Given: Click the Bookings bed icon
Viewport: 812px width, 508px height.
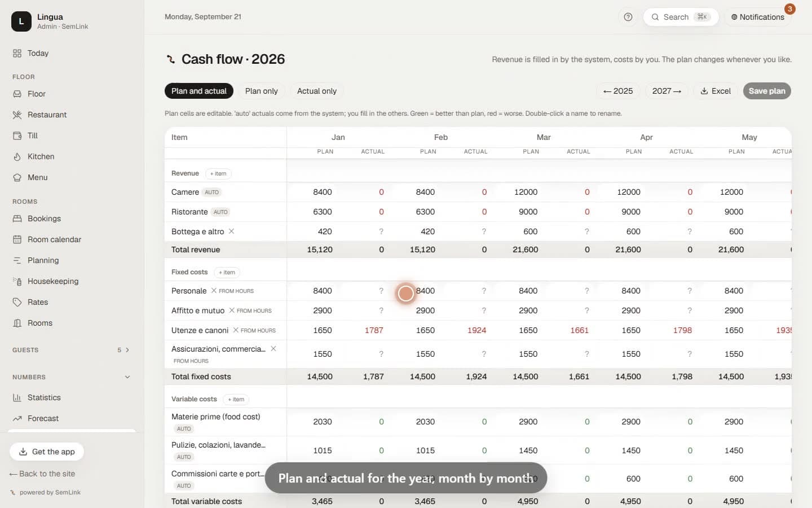Looking at the screenshot, I should pyautogui.click(x=17, y=218).
